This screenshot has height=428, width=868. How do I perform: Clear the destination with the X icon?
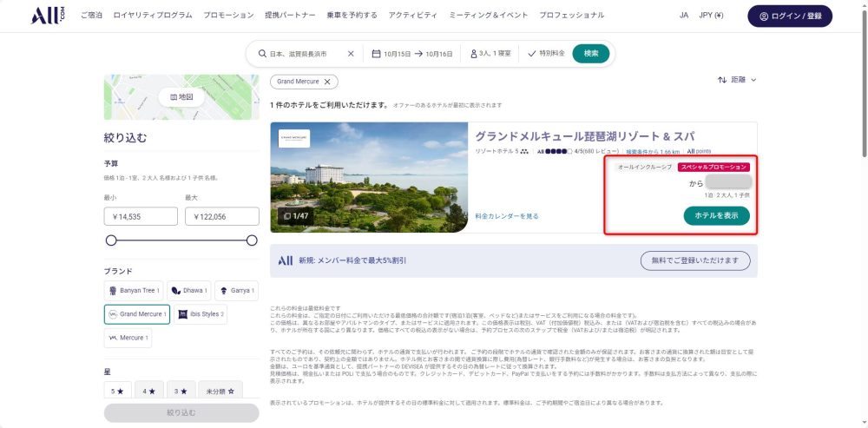tap(351, 54)
